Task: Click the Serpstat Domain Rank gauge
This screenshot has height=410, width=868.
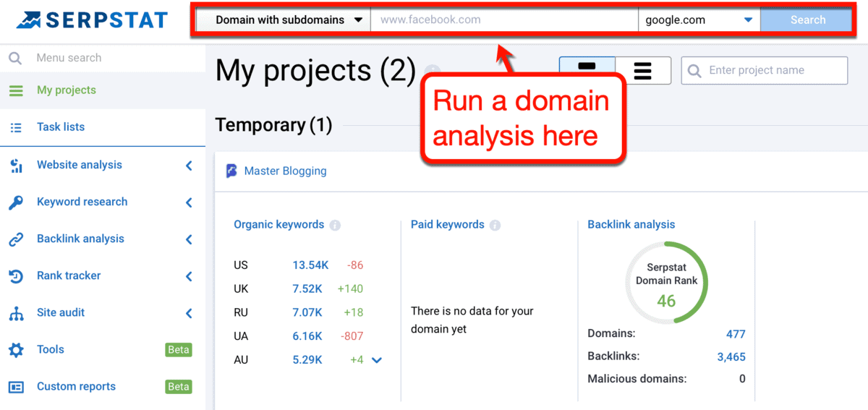Action: click(666, 283)
